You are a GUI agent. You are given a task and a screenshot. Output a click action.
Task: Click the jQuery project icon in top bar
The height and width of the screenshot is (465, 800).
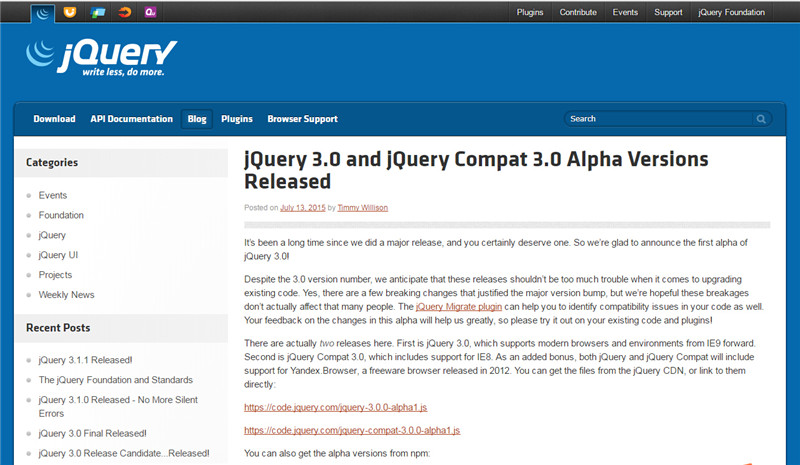pyautogui.click(x=43, y=13)
